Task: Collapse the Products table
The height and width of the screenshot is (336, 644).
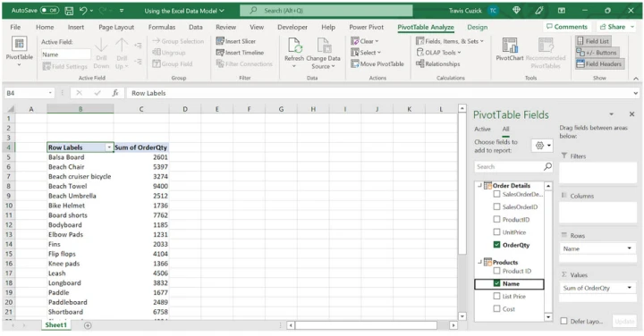Action: coord(479,262)
